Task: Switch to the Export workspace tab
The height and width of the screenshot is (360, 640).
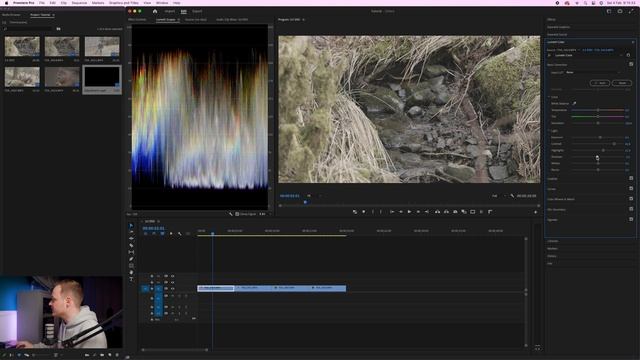Action: [x=197, y=11]
